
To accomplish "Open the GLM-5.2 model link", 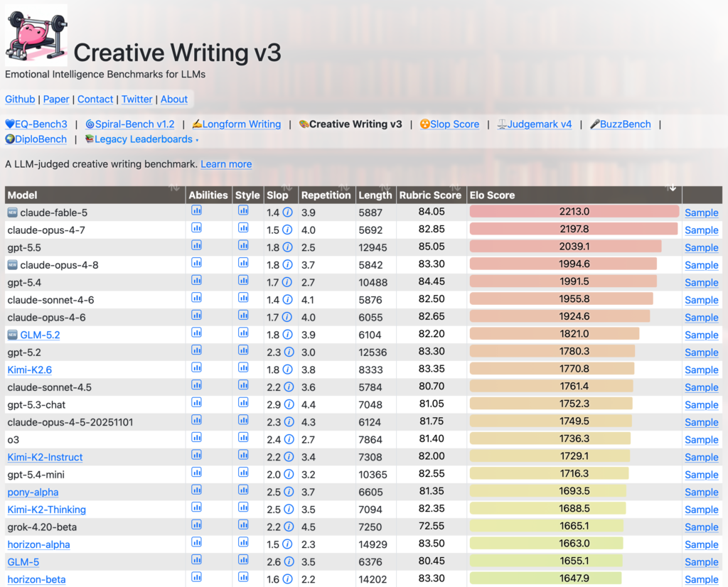I will pyautogui.click(x=40, y=335).
